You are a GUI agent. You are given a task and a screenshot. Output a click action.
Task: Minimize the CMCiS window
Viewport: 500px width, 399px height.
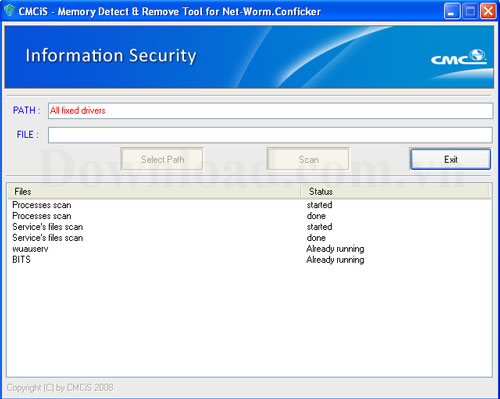(x=452, y=12)
